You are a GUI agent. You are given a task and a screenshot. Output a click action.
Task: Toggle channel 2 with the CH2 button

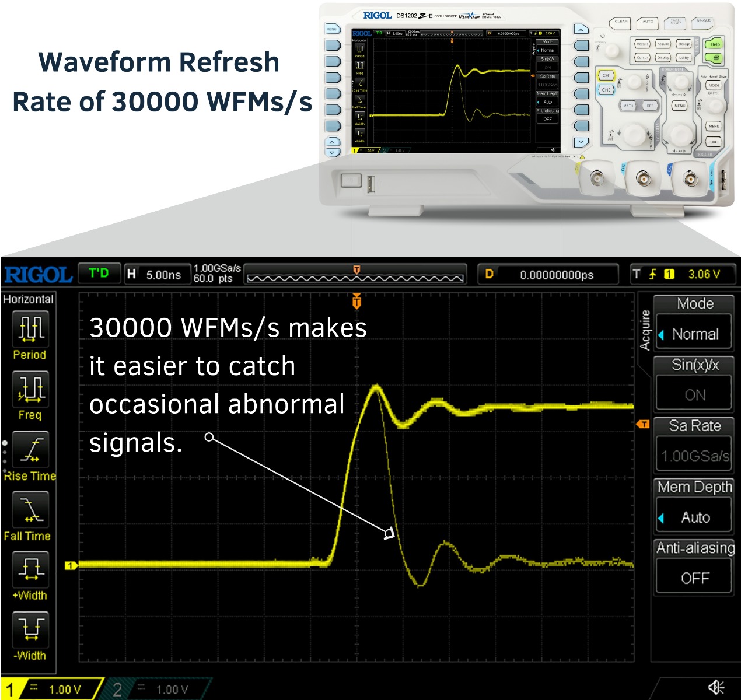606,90
